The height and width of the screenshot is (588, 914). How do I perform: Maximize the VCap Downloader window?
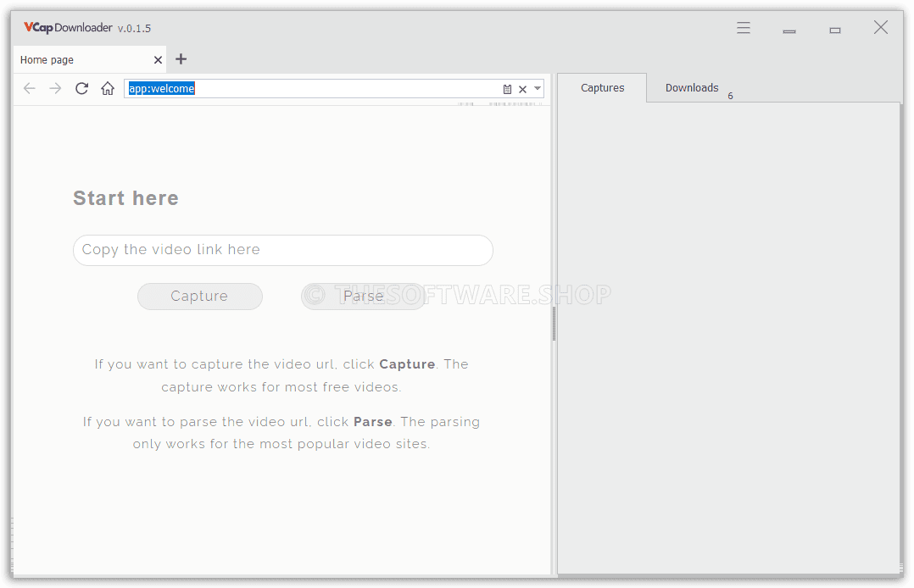pyautogui.click(x=834, y=30)
